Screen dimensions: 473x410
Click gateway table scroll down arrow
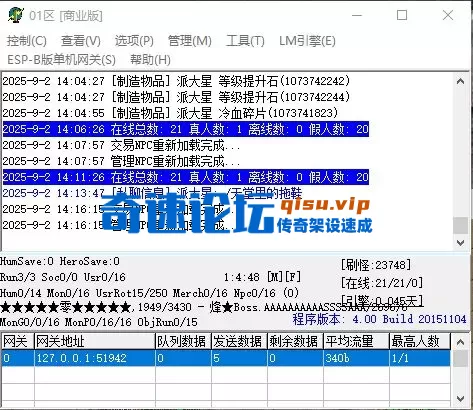[x=460, y=398]
